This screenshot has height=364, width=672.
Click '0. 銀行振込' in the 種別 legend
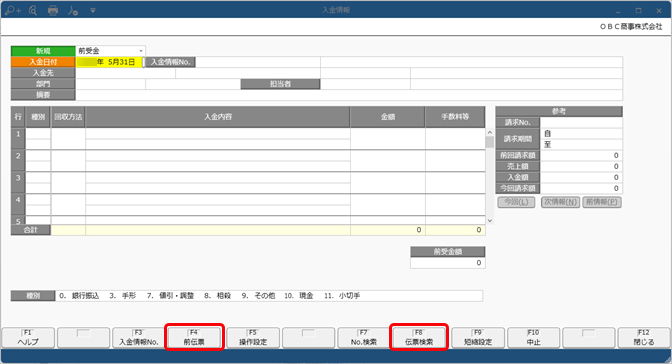click(x=79, y=296)
